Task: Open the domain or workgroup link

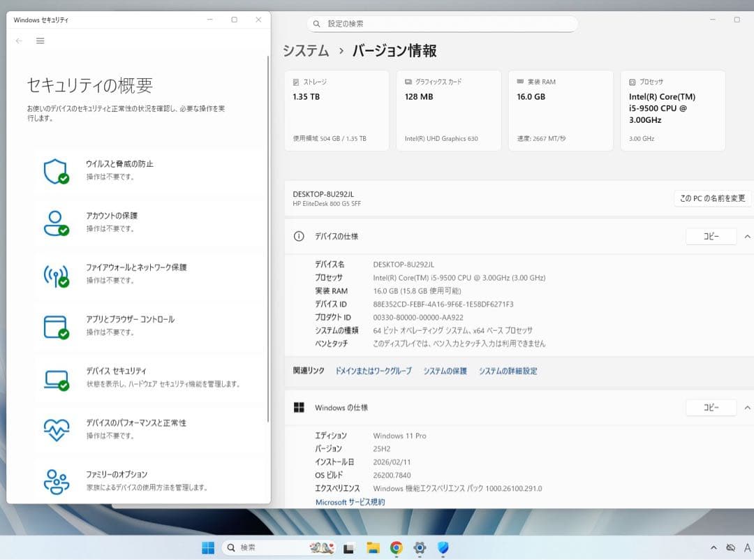Action: [x=373, y=371]
